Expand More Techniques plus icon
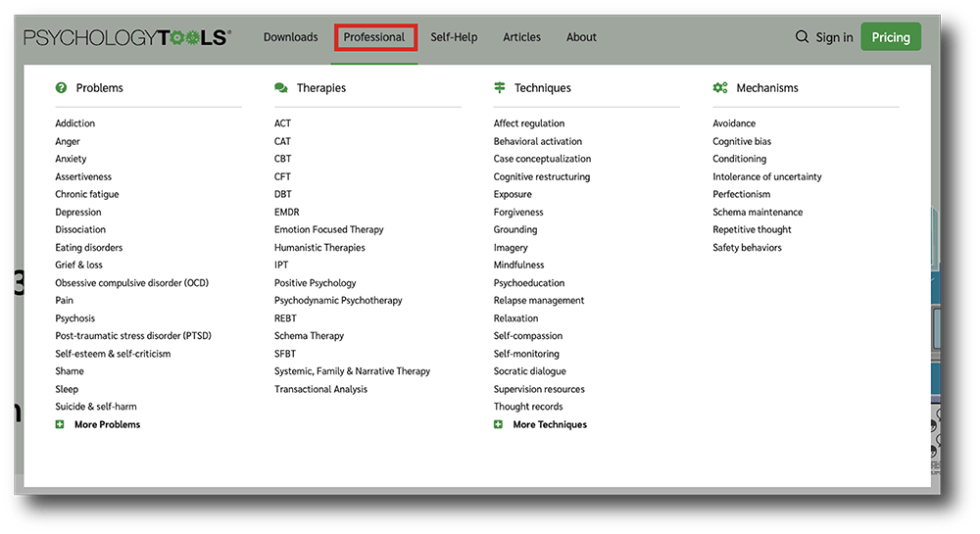 point(498,424)
